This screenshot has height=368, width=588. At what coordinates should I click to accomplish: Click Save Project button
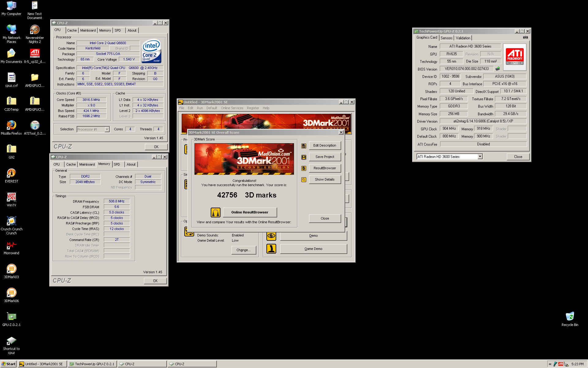point(325,157)
